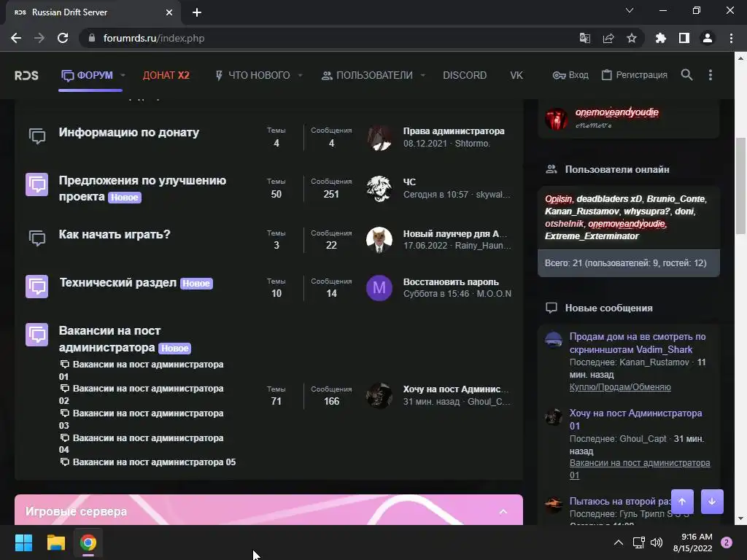The height and width of the screenshot is (560, 747).
Task: Click the page vertical scrollbar thumb
Action: (x=740, y=186)
